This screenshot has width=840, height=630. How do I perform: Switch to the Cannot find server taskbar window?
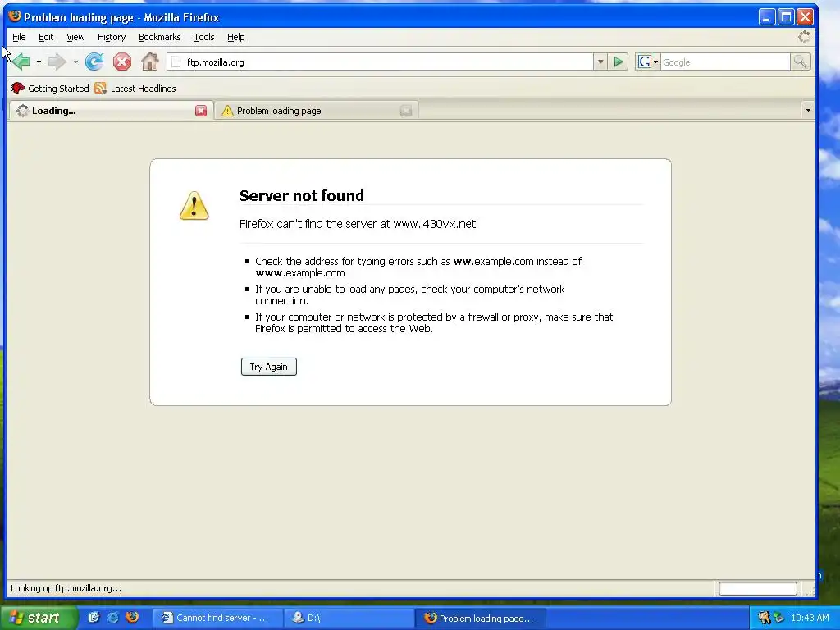(x=218, y=619)
